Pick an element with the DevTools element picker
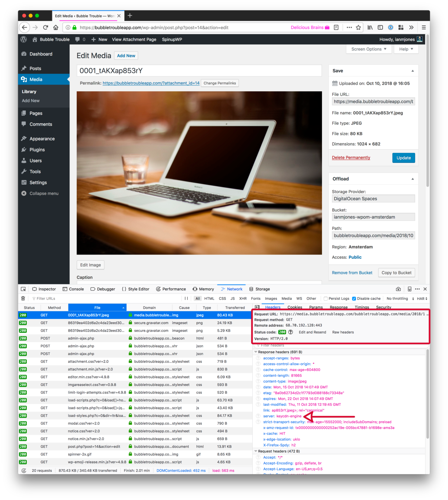Screen dimensions: 448x500 pyautogui.click(x=23, y=289)
